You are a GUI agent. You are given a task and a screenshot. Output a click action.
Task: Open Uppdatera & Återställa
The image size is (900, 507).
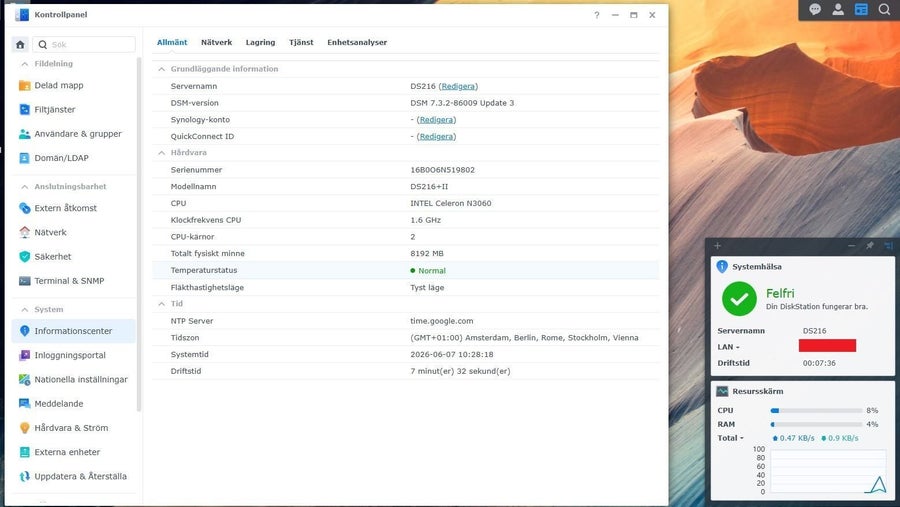pos(73,476)
